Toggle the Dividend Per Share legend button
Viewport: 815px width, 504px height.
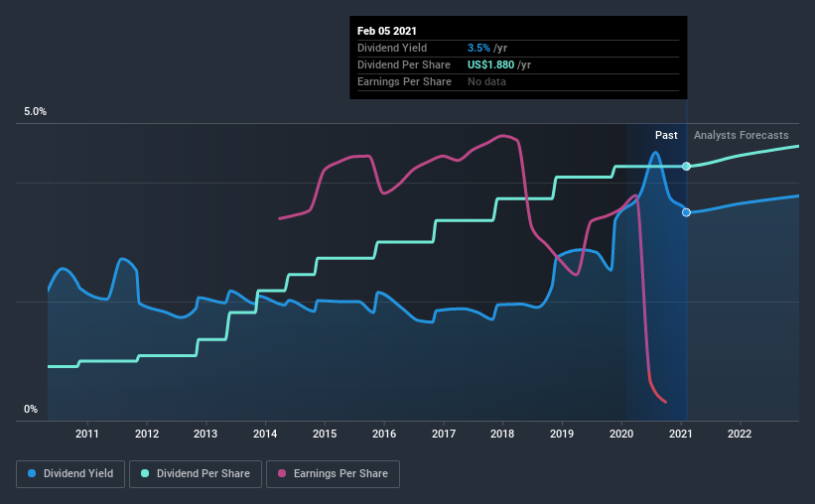coord(196,474)
